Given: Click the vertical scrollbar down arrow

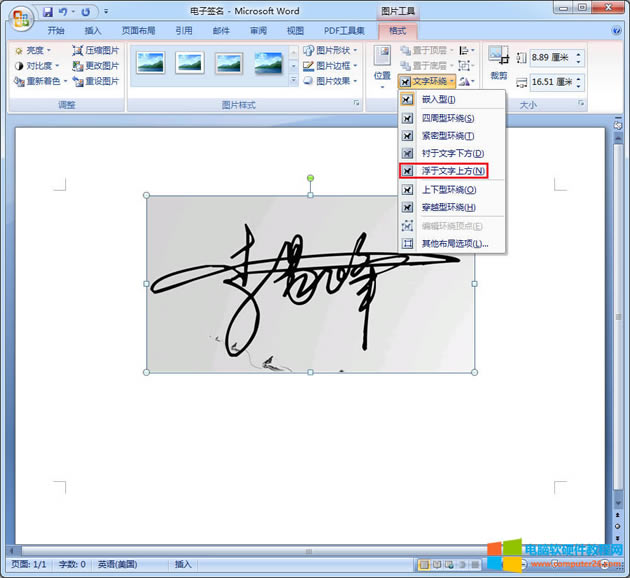Looking at the screenshot, I should click(x=618, y=503).
